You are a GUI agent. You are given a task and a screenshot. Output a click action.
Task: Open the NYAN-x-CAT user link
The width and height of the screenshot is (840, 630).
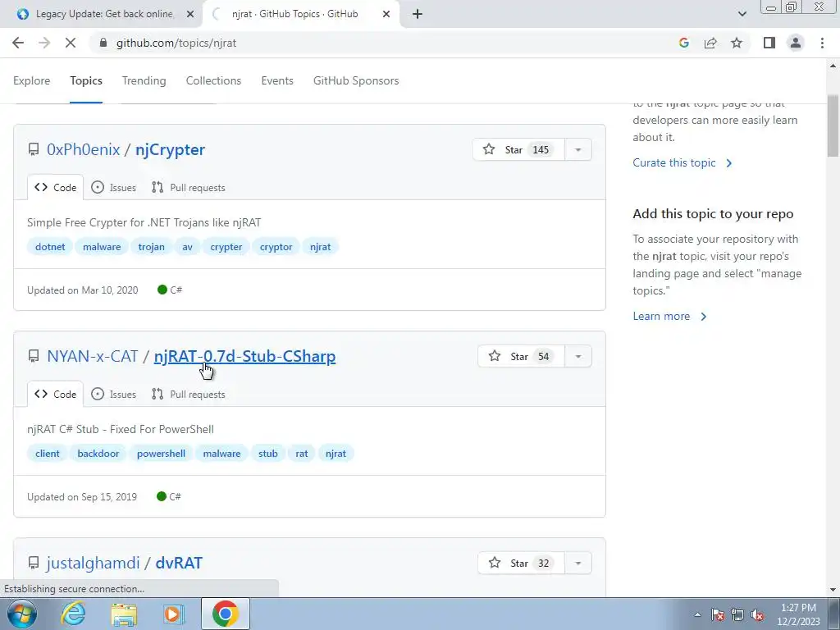[x=92, y=357]
